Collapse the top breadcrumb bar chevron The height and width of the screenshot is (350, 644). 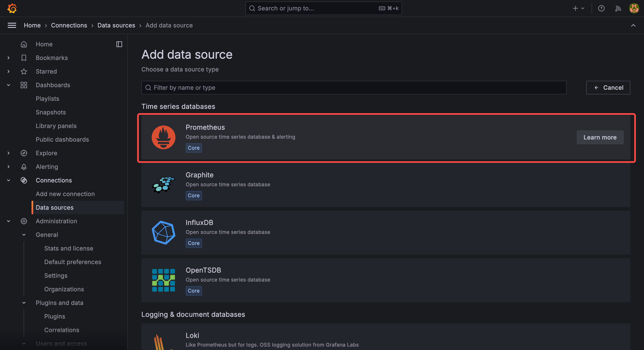633,25
